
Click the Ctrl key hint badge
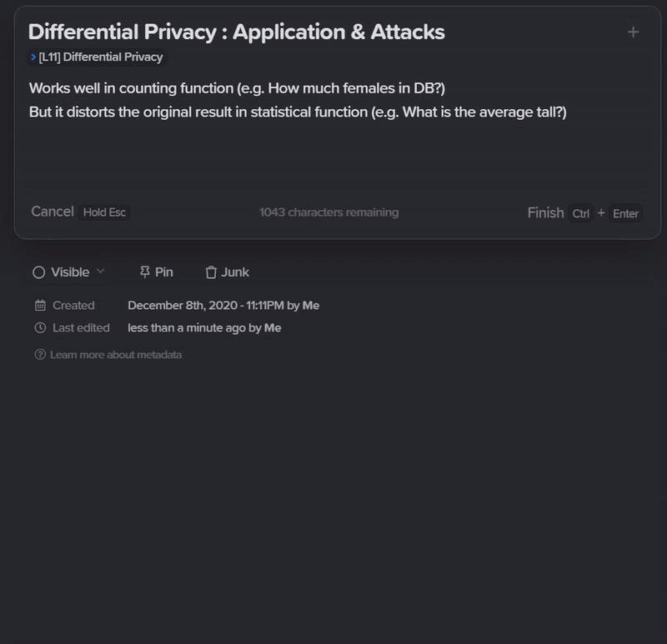[580, 213]
